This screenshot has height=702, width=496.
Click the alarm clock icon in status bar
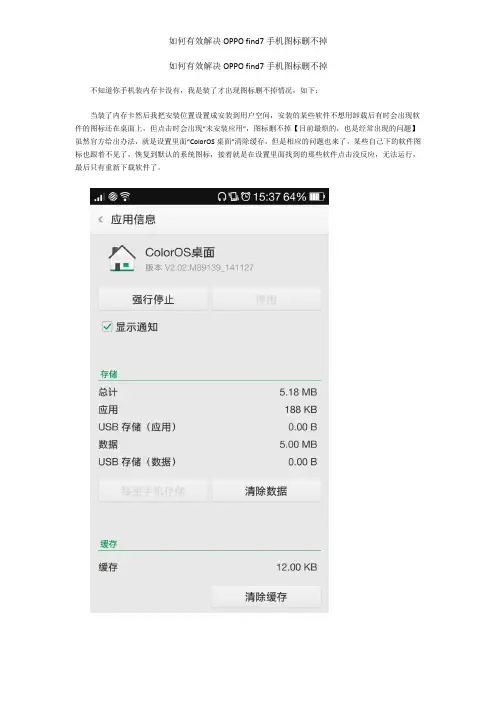point(245,197)
